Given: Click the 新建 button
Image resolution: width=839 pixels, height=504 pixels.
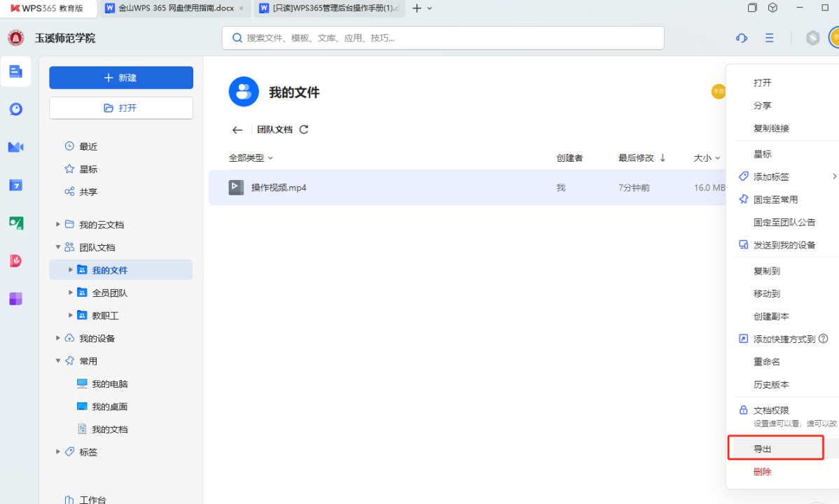Looking at the screenshot, I should [120, 77].
